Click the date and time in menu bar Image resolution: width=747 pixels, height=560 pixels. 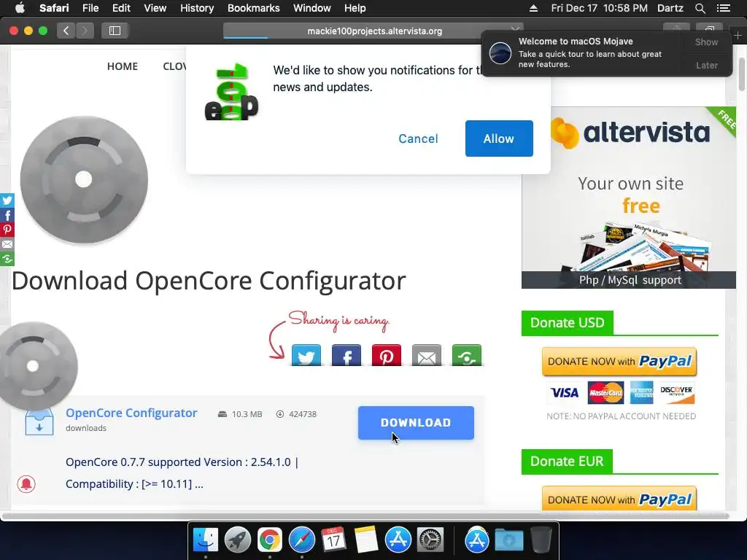pyautogui.click(x=599, y=8)
